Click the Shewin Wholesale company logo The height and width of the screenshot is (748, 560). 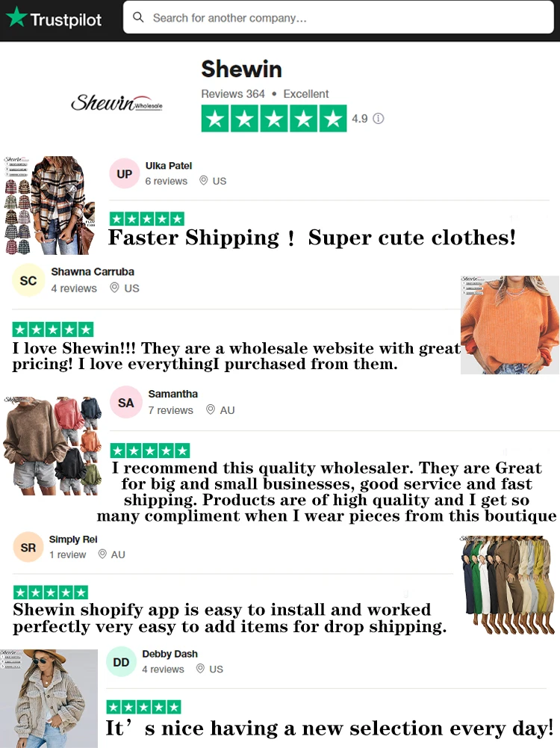(x=116, y=102)
